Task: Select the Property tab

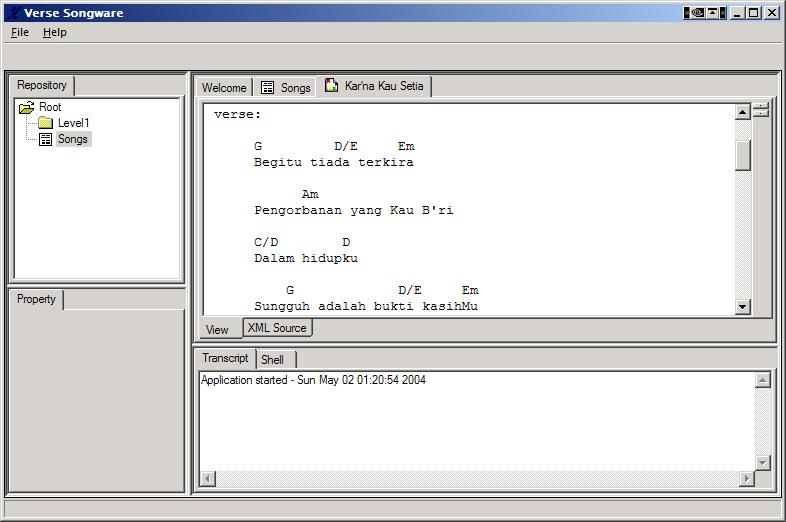Action: [36, 299]
